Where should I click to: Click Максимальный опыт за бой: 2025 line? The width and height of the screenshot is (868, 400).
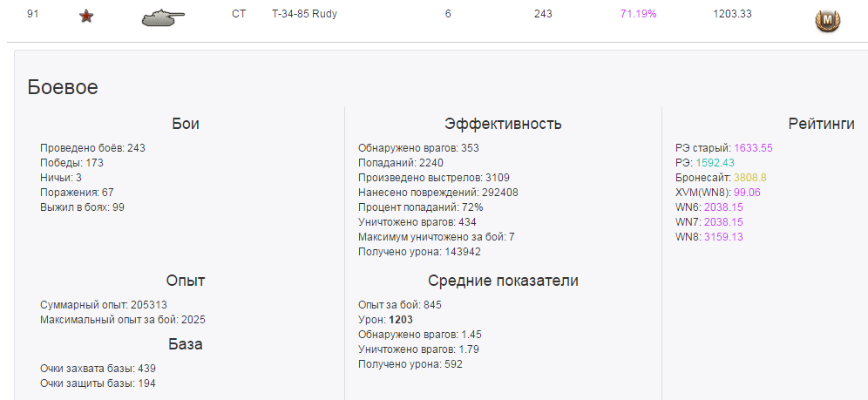coord(123,320)
